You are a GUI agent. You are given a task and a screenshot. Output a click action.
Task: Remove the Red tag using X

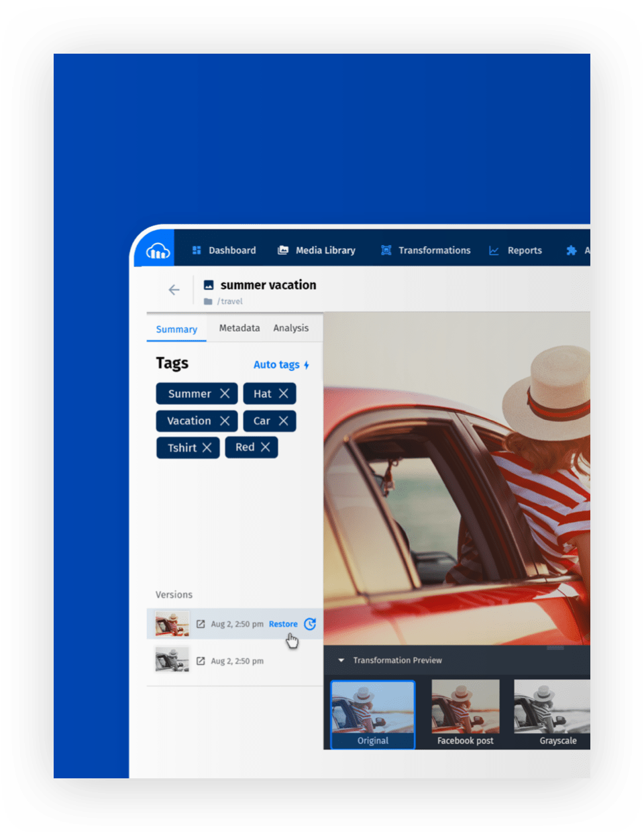[266, 447]
